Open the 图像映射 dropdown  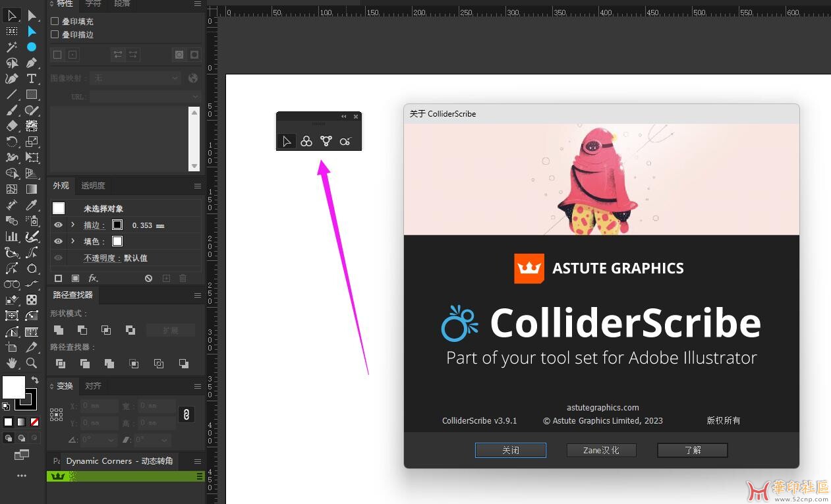[x=135, y=78]
